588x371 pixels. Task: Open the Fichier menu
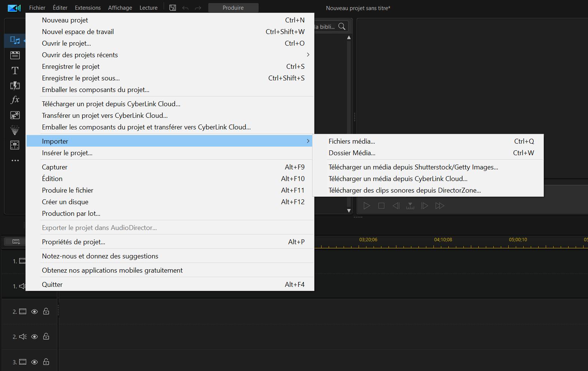coord(37,8)
